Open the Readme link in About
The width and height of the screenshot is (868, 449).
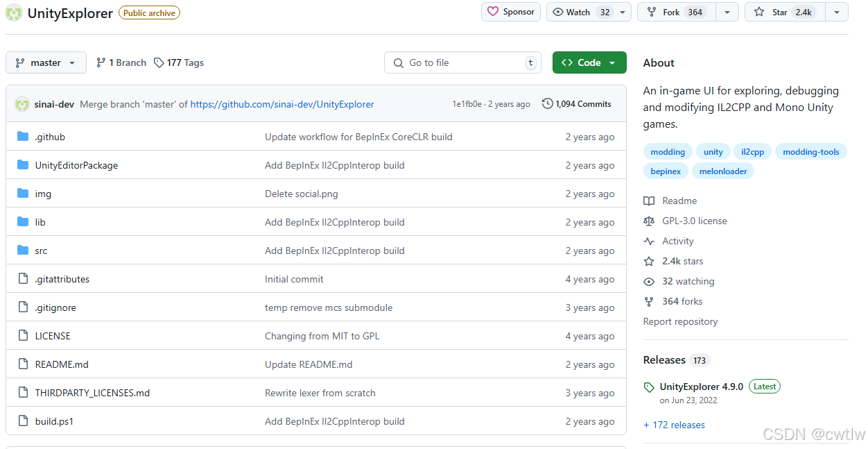(x=670, y=201)
